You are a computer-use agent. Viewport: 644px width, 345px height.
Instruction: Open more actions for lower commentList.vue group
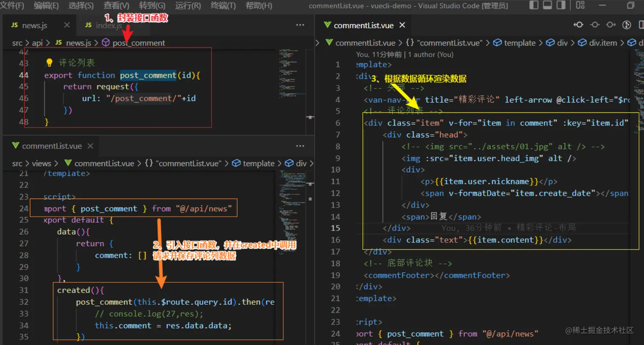pos(300,146)
